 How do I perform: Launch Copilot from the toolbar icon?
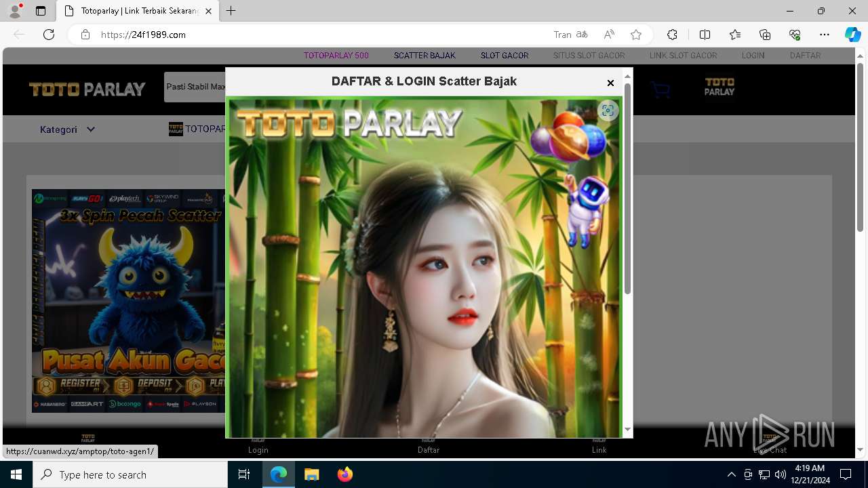click(x=852, y=35)
